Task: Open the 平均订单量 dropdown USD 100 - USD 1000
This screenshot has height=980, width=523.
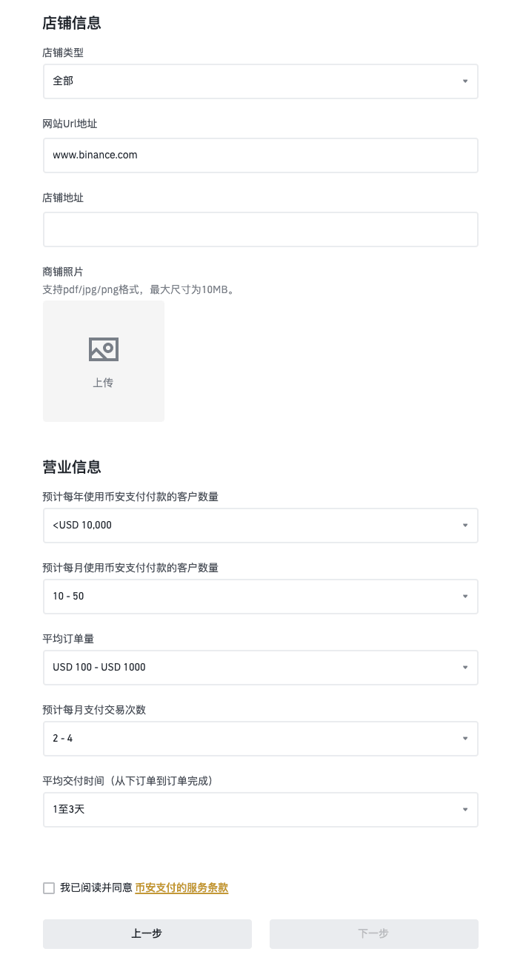Action: tap(260, 668)
